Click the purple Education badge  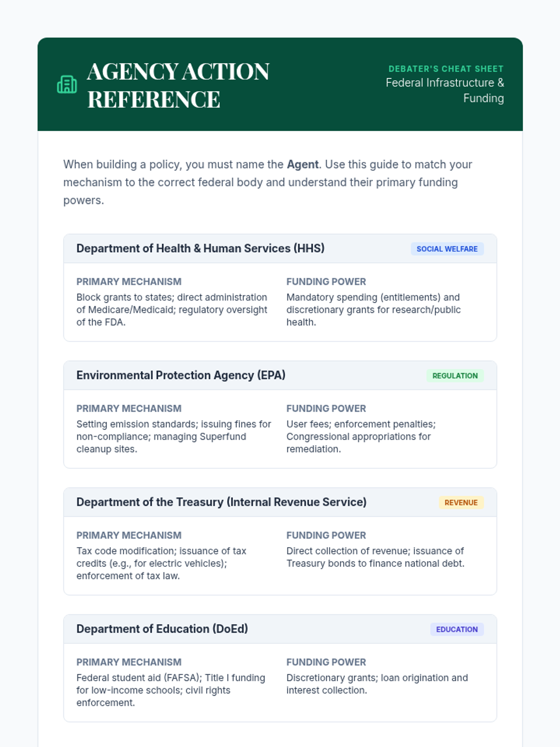point(456,629)
